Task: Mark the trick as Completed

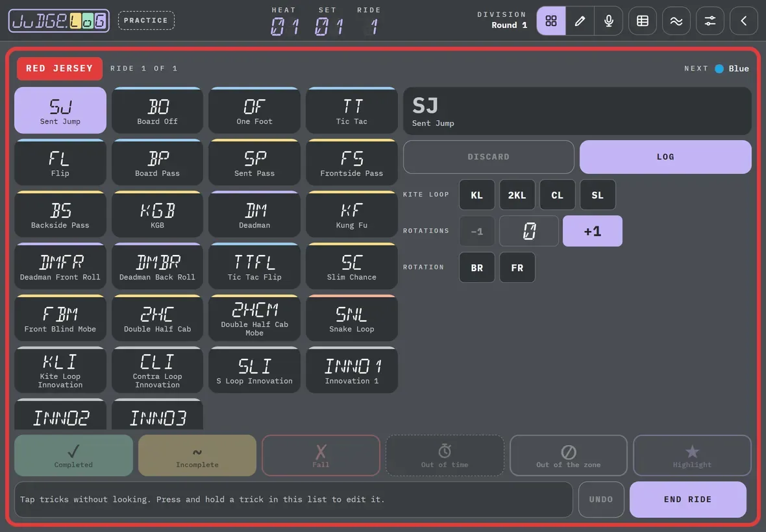Action: pos(73,455)
